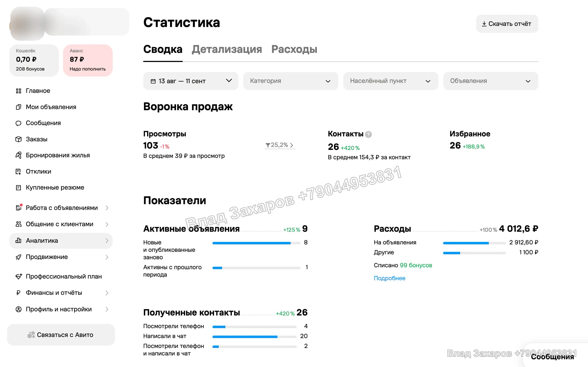Click the На объявления expenses bar

(474, 243)
